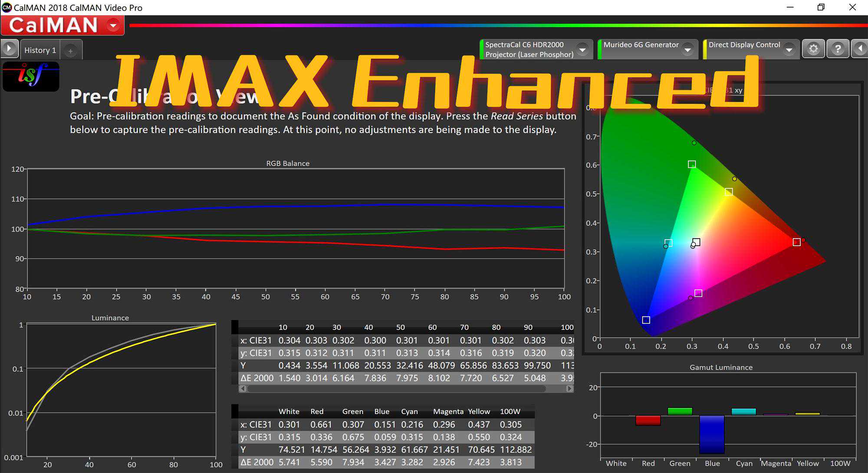This screenshot has width=868, height=473.
Task: Open the settings gear icon
Action: point(813,49)
